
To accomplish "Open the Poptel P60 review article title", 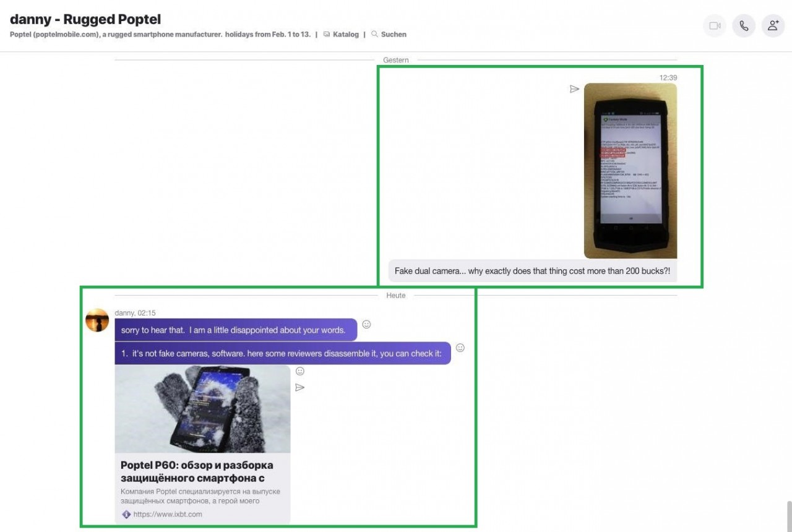I will click(x=197, y=471).
